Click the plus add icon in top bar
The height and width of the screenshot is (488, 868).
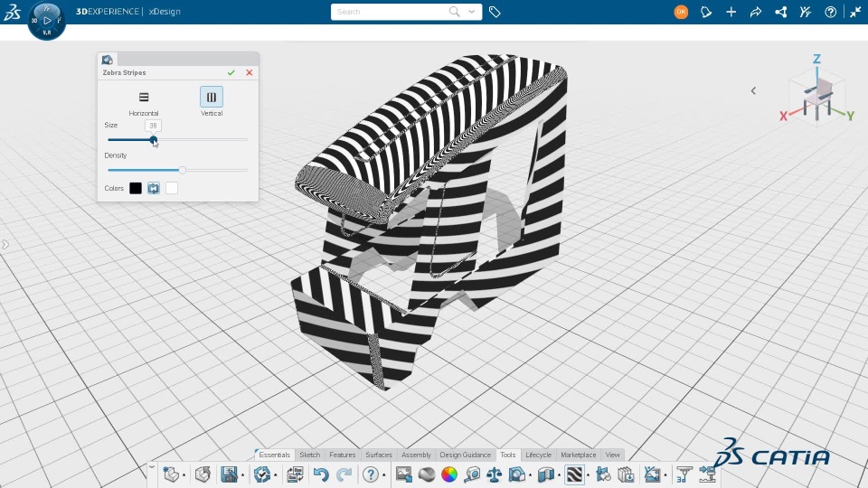[731, 12]
